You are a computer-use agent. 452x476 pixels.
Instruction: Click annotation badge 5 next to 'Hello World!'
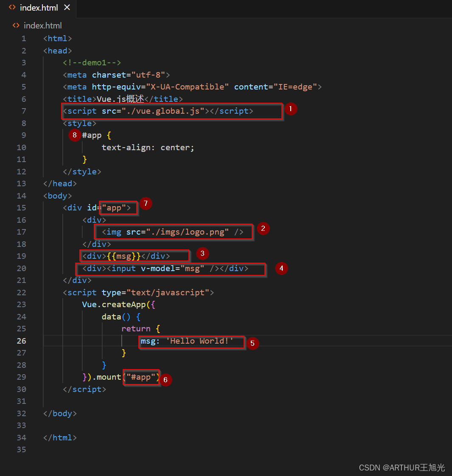point(253,343)
